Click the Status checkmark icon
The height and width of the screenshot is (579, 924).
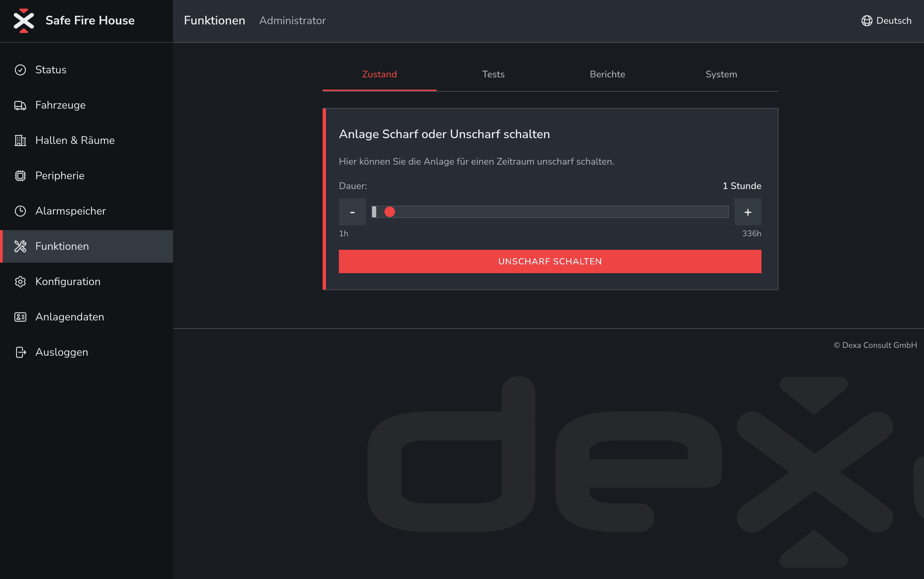tap(20, 70)
